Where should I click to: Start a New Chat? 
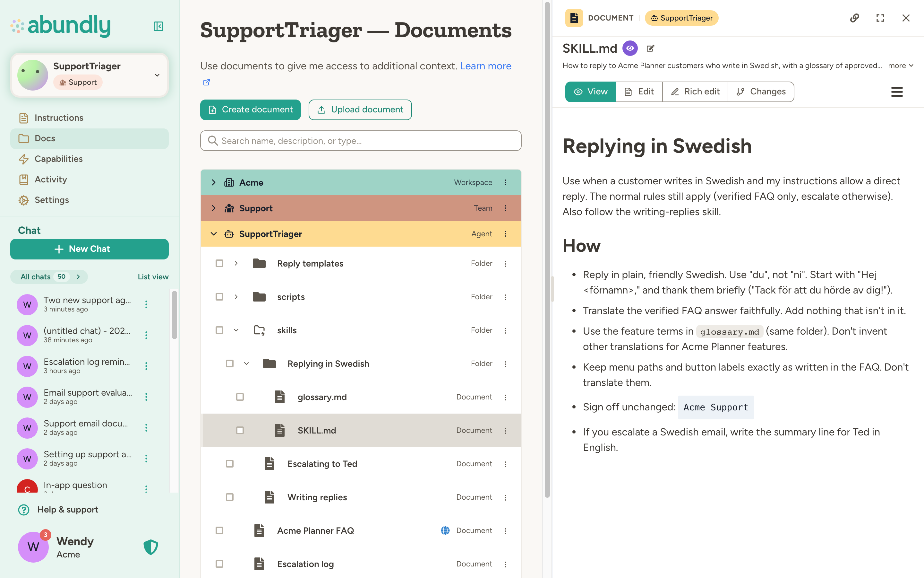pos(89,249)
